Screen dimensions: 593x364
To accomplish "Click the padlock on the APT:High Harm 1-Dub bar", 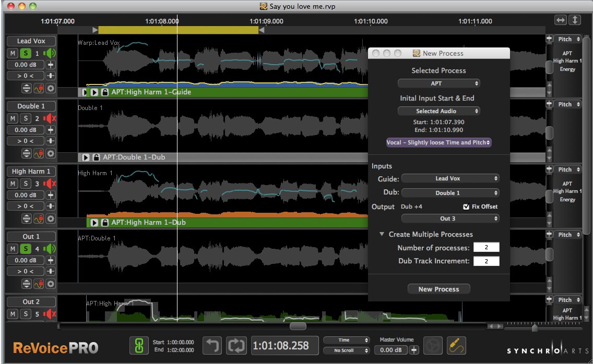I will [x=105, y=223].
